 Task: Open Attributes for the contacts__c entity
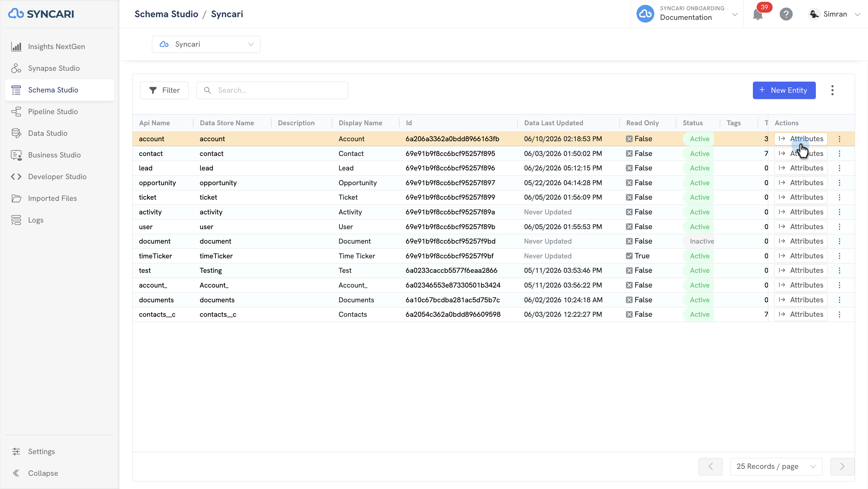tap(800, 314)
